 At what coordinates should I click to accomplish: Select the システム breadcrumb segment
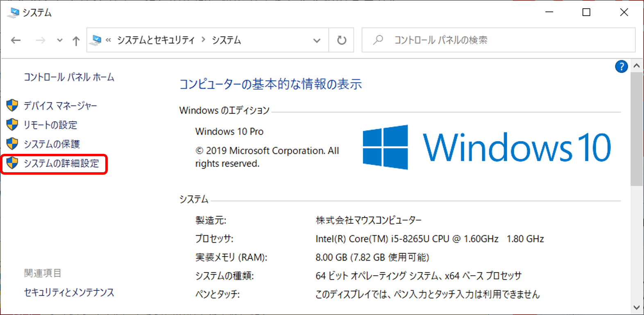(x=226, y=40)
